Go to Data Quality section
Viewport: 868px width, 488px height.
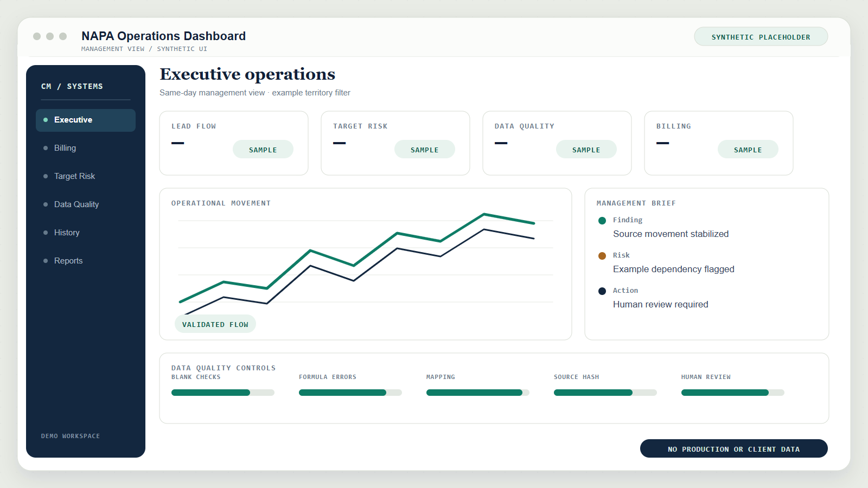click(x=86, y=204)
